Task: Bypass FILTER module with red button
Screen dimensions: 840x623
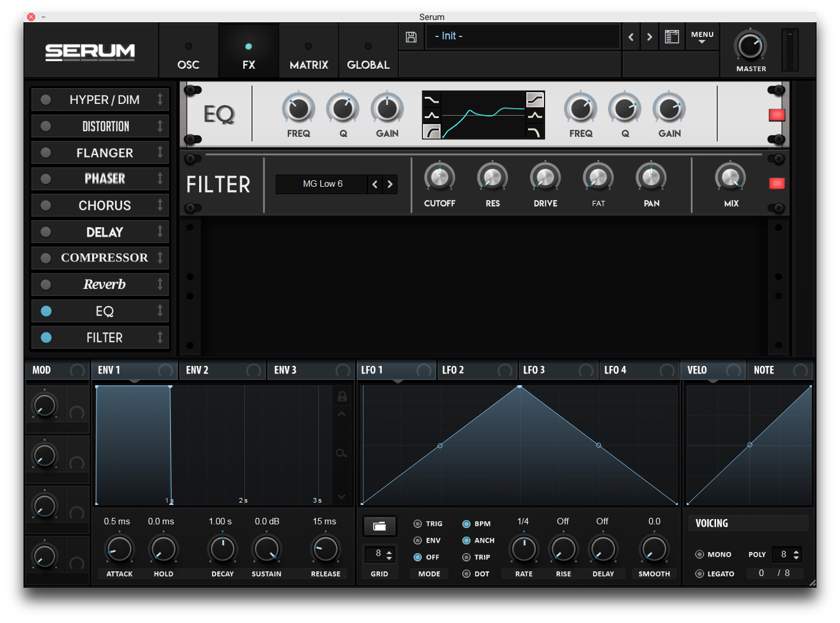Action: 777,184
